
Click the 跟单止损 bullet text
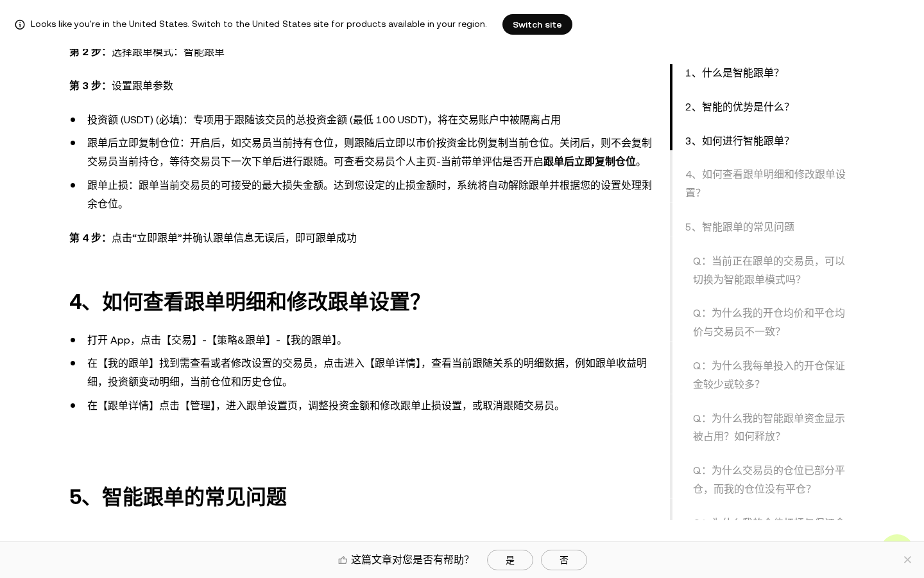coord(370,194)
